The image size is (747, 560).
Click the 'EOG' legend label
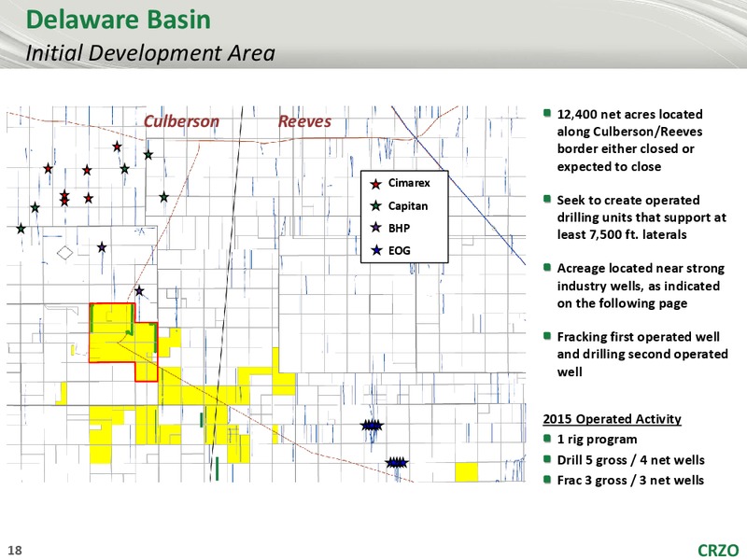(x=400, y=250)
